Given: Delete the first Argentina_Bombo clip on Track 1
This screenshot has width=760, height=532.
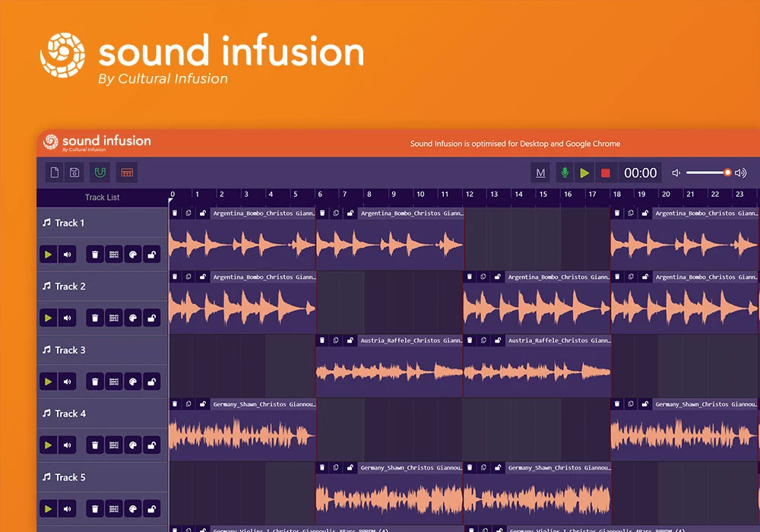Looking at the screenshot, I should (175, 214).
